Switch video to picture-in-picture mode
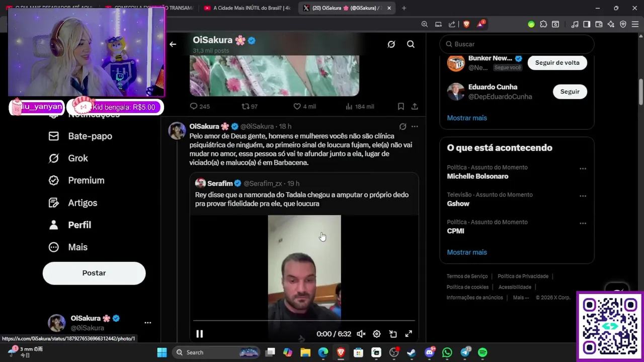 click(x=393, y=334)
